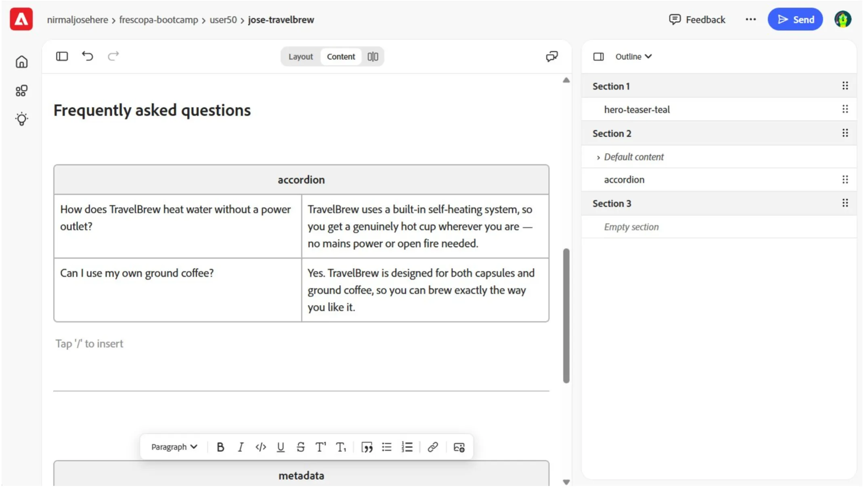Click the insert block icon in formatting toolbar
Screen dimensions: 868x490
point(459,448)
